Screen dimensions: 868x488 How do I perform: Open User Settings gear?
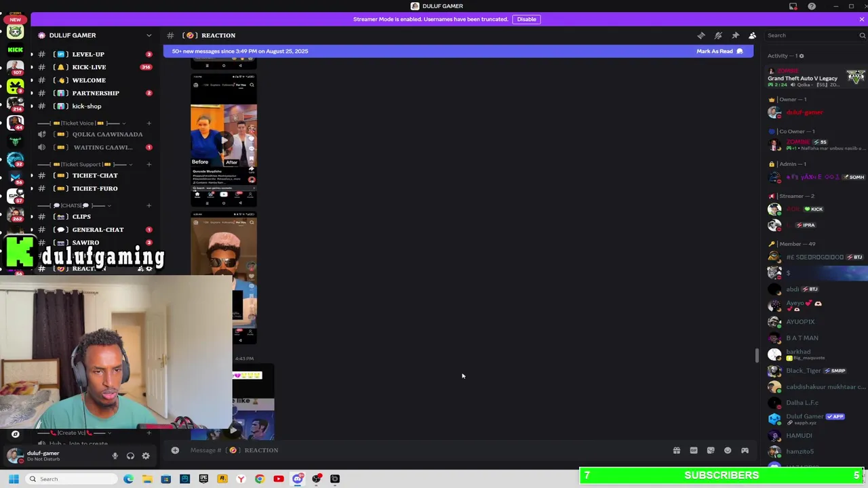pyautogui.click(x=146, y=456)
